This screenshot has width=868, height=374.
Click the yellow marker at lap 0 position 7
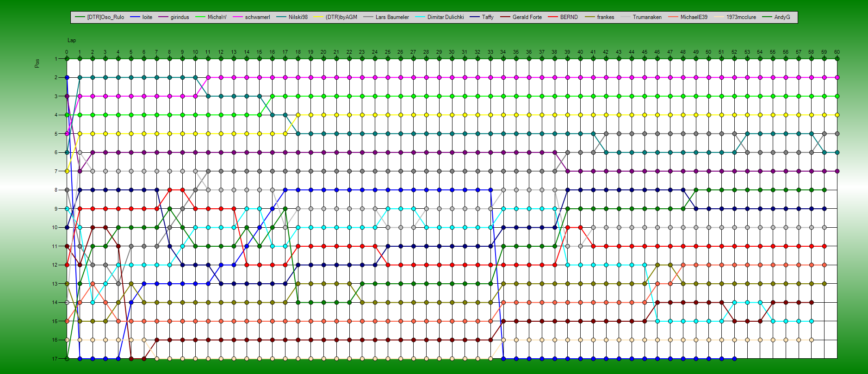coord(67,171)
